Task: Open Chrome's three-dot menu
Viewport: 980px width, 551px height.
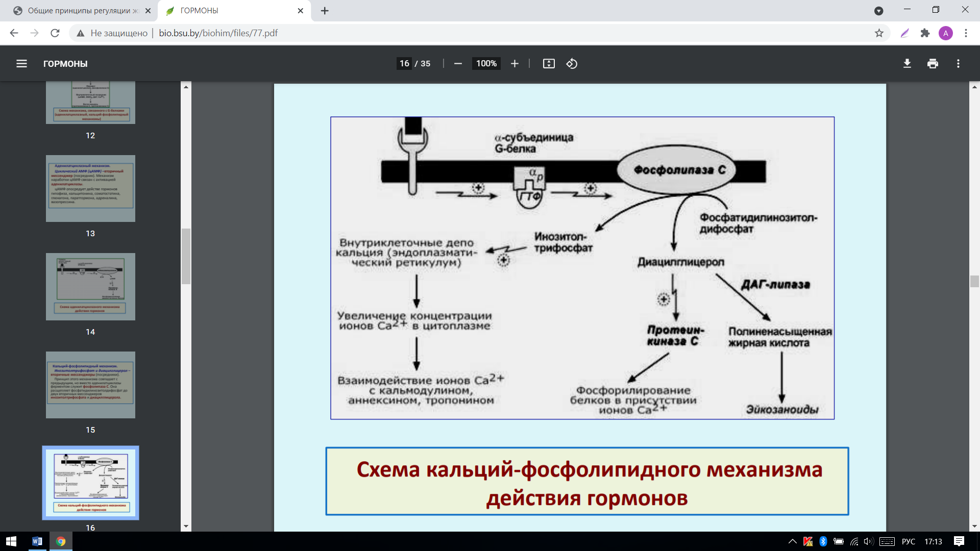Action: pyautogui.click(x=966, y=33)
